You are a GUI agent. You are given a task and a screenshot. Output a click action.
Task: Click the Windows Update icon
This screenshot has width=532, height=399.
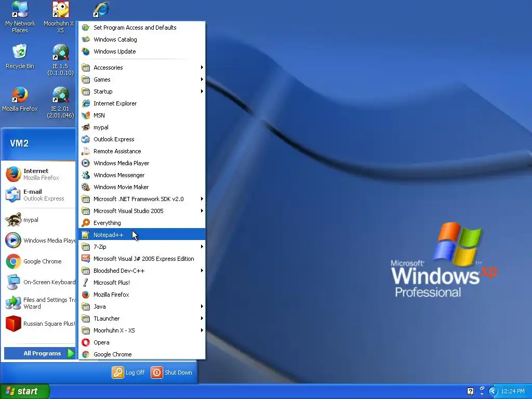[86, 51]
